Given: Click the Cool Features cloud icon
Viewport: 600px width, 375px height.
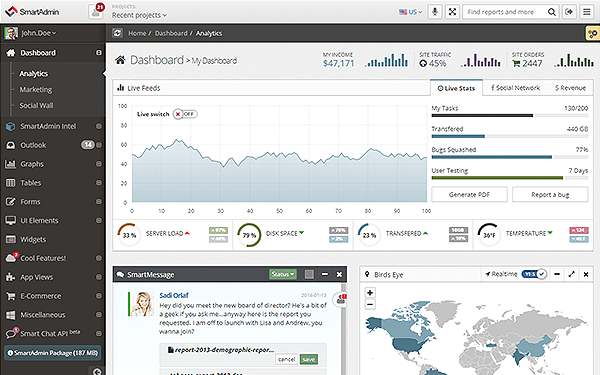Looking at the screenshot, I should click(x=11, y=258).
